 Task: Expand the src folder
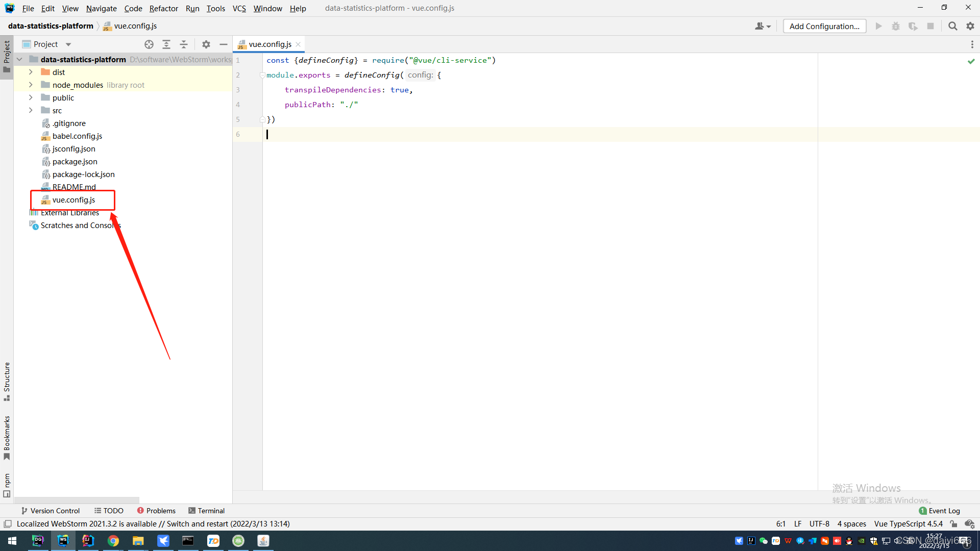click(31, 110)
